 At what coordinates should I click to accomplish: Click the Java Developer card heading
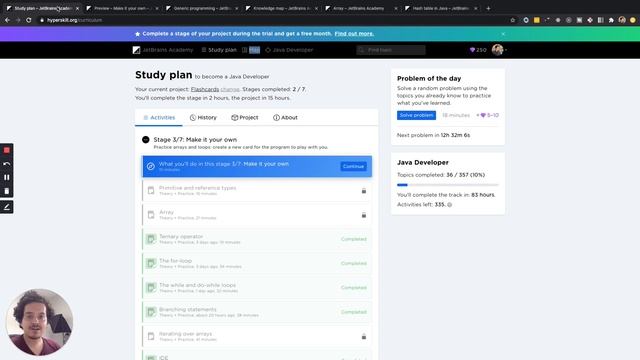click(x=423, y=162)
